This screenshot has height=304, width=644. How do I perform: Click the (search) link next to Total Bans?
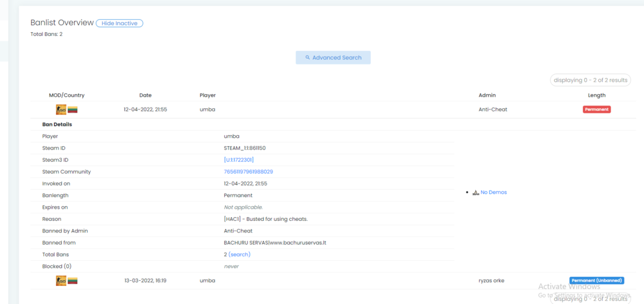(239, 254)
